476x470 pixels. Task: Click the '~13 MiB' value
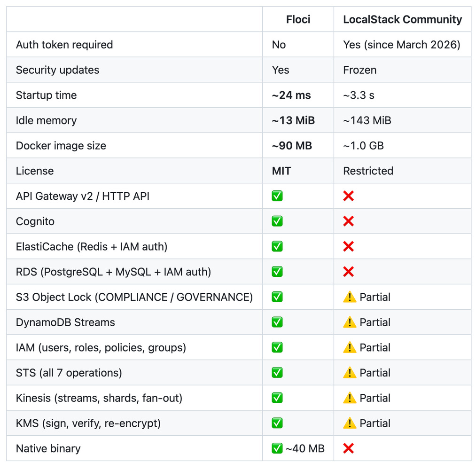[293, 120]
